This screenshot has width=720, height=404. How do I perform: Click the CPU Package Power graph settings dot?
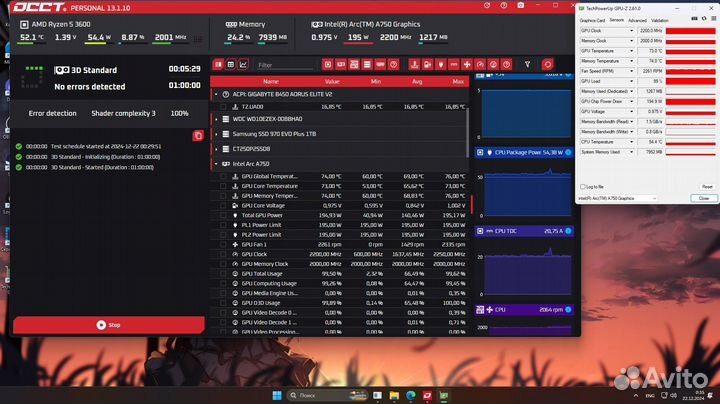[568, 152]
